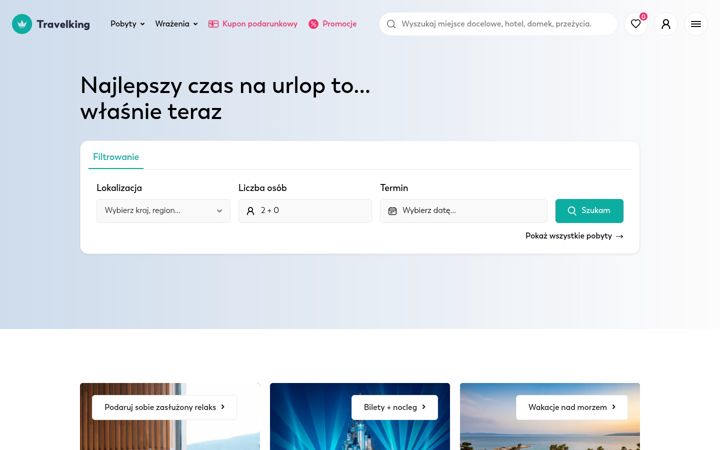Open Bilety + nocleg card button
The image size is (720, 450).
coord(394,407)
